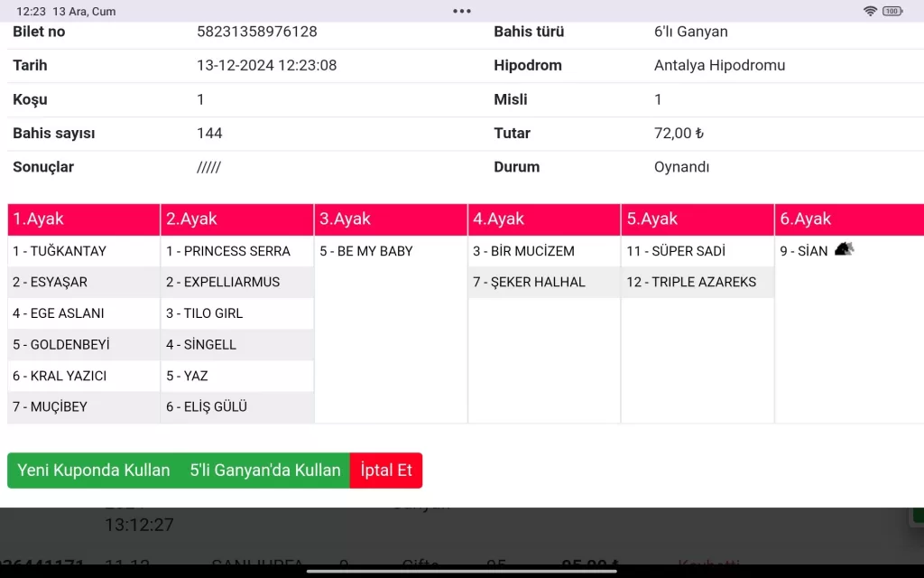Select the 3.Ayak column header
Screen dimensions: 924x578
[391, 219]
